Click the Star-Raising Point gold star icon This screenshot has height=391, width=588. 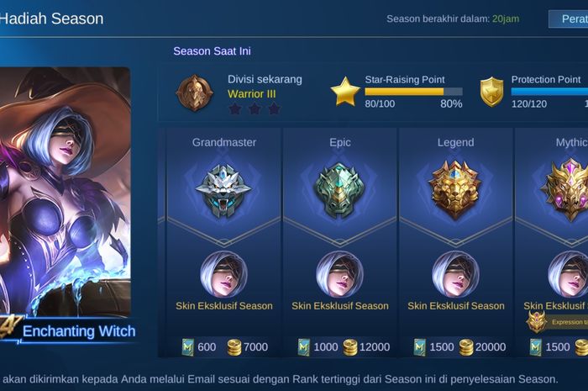[345, 92]
